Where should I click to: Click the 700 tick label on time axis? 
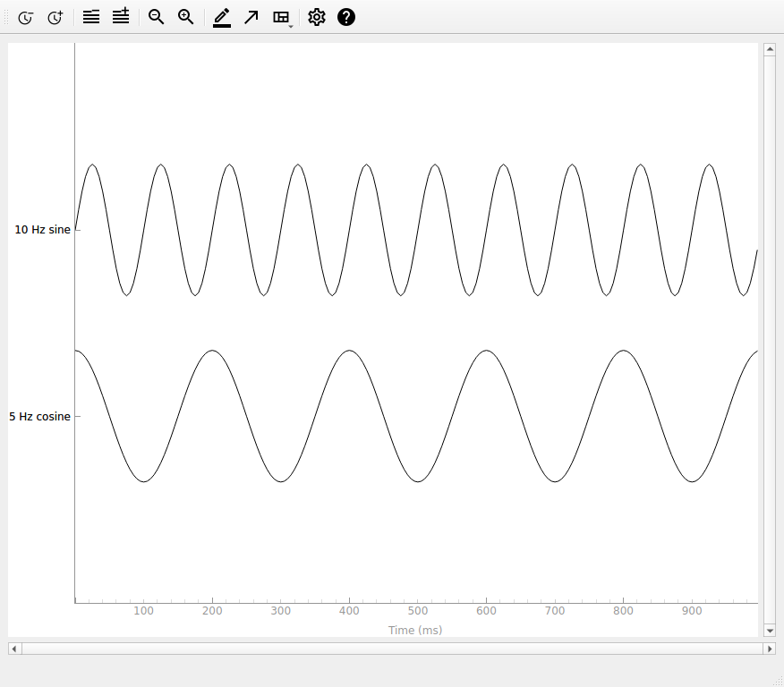(x=555, y=611)
